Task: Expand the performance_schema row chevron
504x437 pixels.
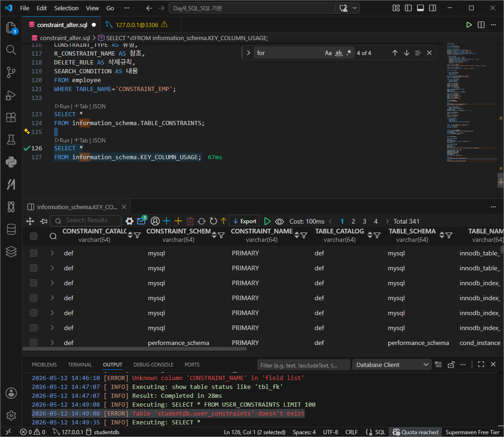Action: (52, 343)
